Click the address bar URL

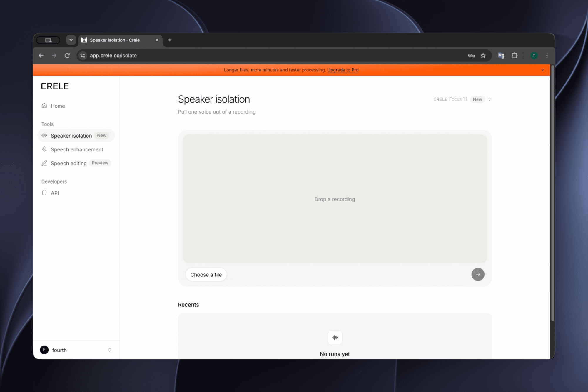pyautogui.click(x=113, y=56)
